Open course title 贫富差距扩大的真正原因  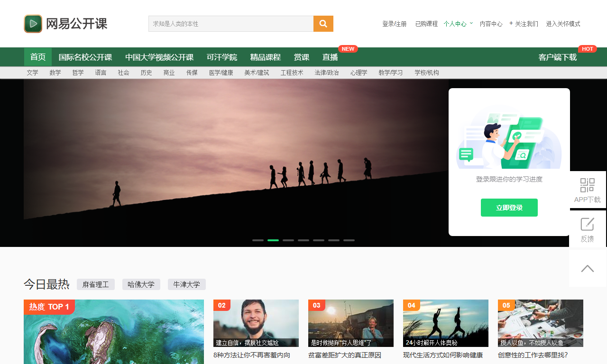click(x=345, y=355)
